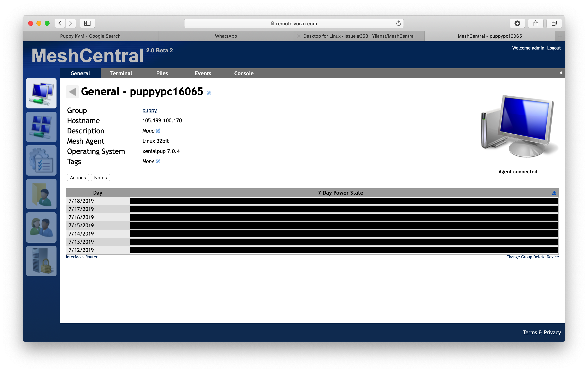
Task: Click the download icon in Power State header
Action: pyautogui.click(x=554, y=193)
